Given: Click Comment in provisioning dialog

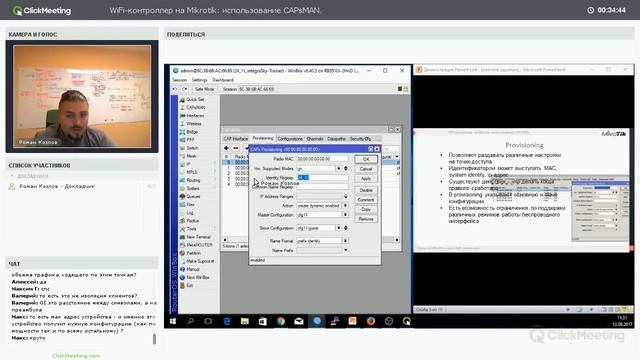Looking at the screenshot, I should tap(366, 200).
